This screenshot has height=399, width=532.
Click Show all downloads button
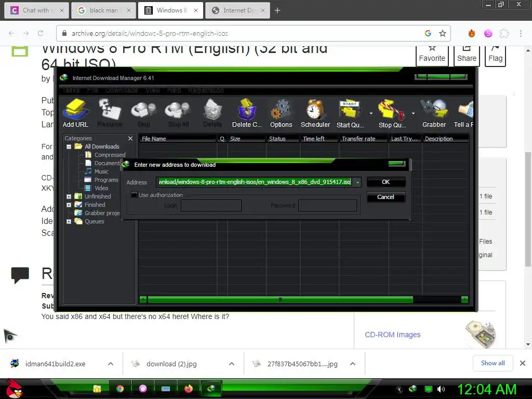493,363
